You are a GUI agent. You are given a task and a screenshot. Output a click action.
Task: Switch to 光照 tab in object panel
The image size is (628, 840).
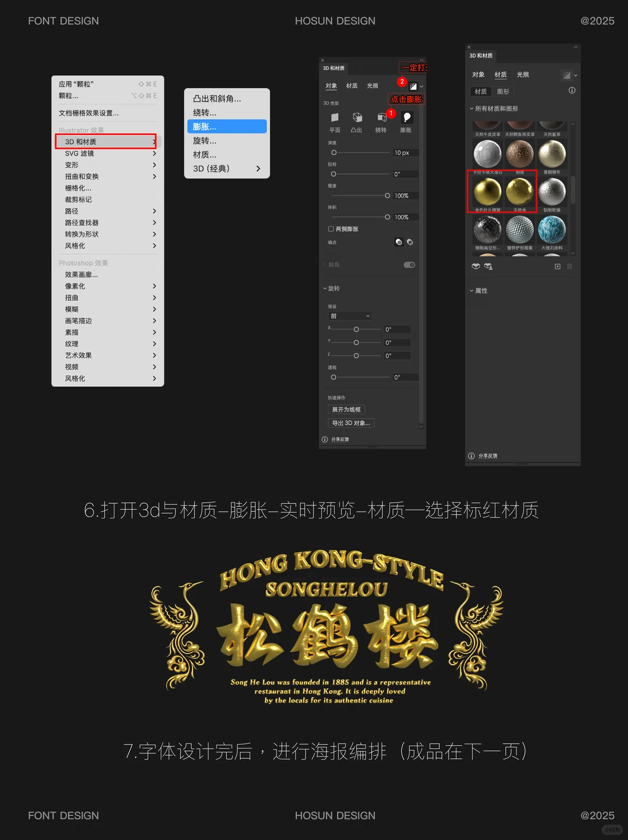coord(373,86)
